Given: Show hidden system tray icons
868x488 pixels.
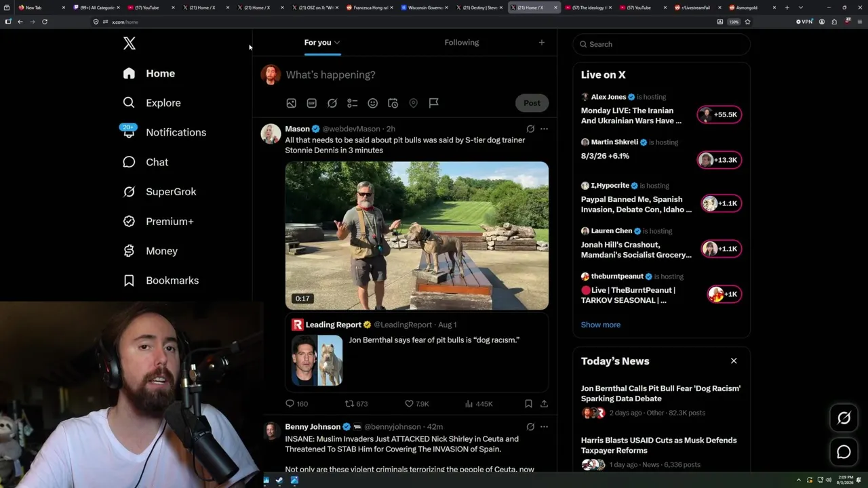Looking at the screenshot, I should pyautogui.click(x=799, y=481).
